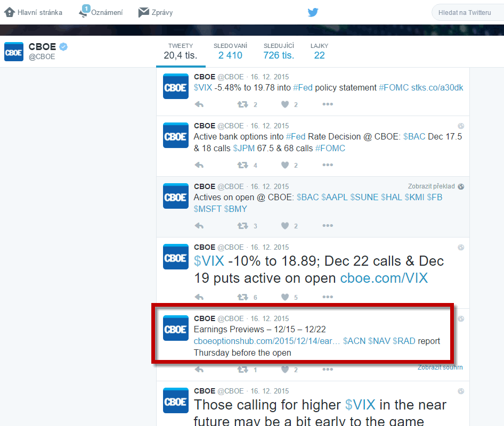
Task: Open the $HAL cashtag link
Action: pos(391,197)
